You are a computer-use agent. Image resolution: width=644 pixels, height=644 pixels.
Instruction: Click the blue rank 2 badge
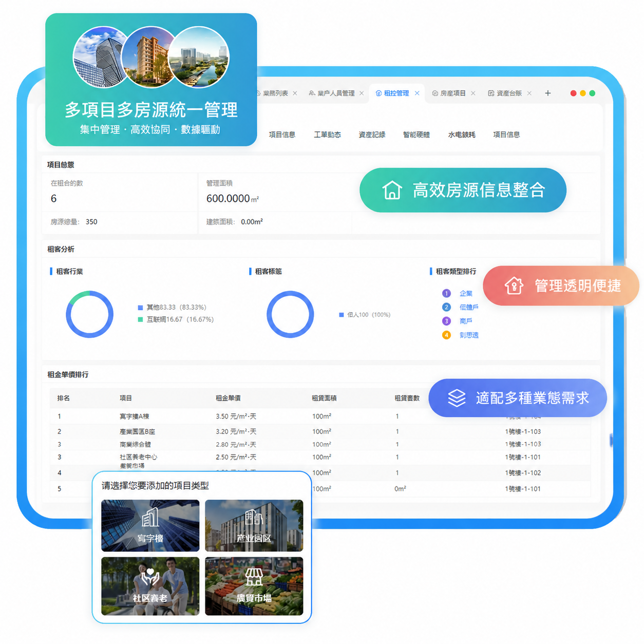446,307
